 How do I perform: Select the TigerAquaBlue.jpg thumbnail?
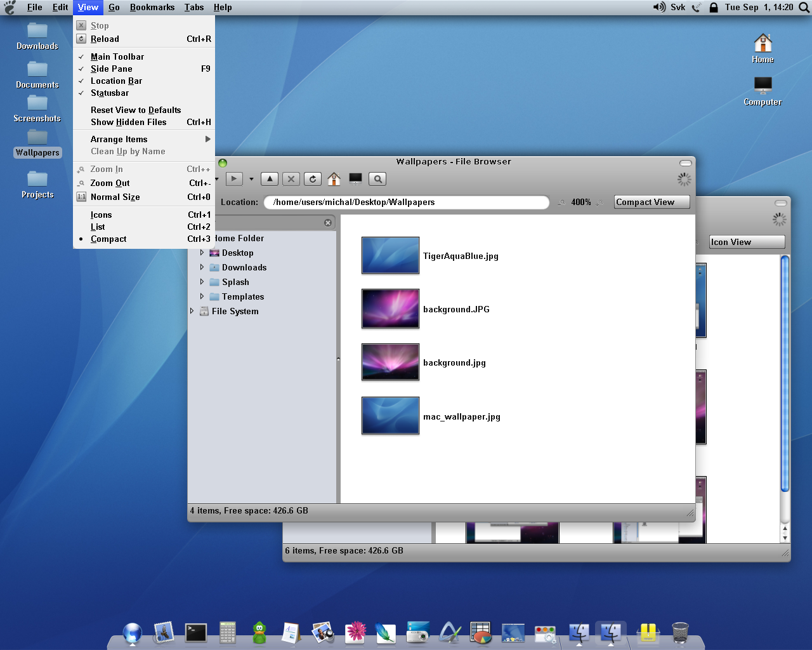[390, 255]
